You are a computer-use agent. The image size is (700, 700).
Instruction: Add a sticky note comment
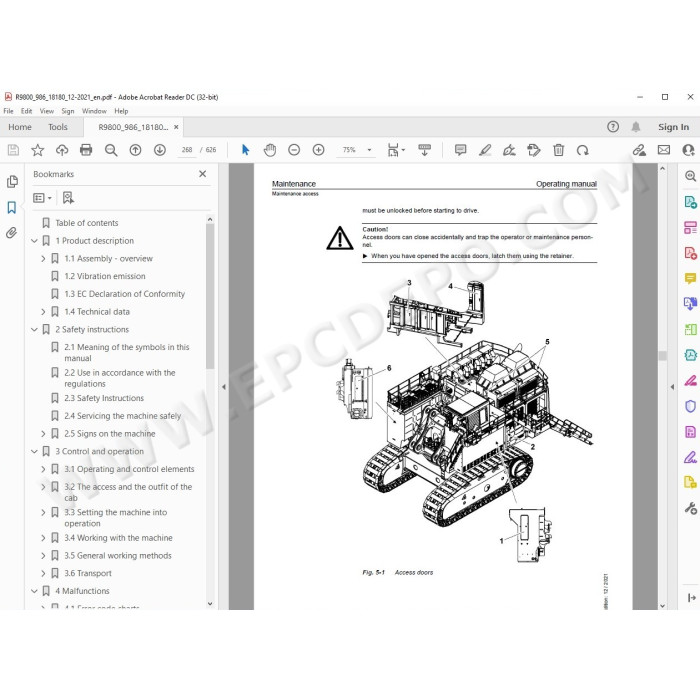click(460, 150)
